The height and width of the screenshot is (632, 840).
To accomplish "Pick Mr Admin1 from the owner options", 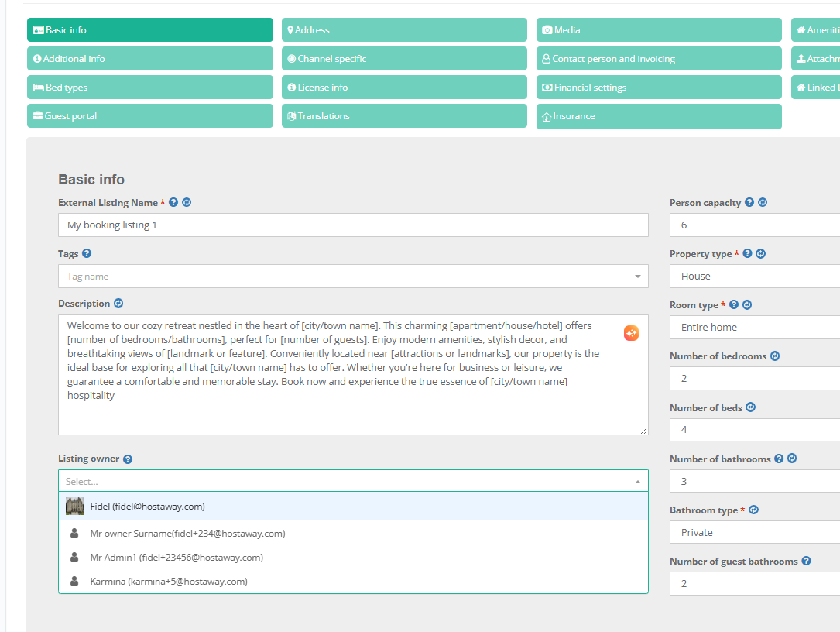I will pos(176,558).
